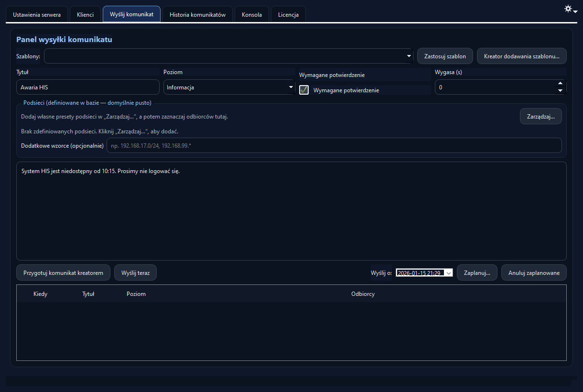The height and width of the screenshot is (392, 583).
Task: Send the message with Wyślij teraz
Action: pos(135,272)
